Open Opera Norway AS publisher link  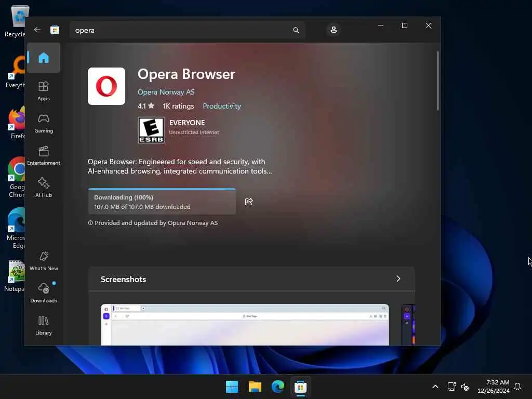[166, 92]
